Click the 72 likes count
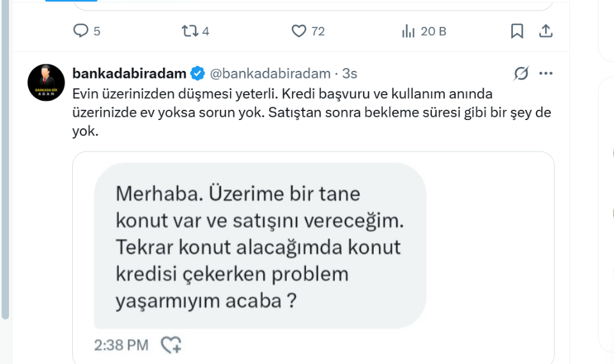 pyautogui.click(x=318, y=31)
